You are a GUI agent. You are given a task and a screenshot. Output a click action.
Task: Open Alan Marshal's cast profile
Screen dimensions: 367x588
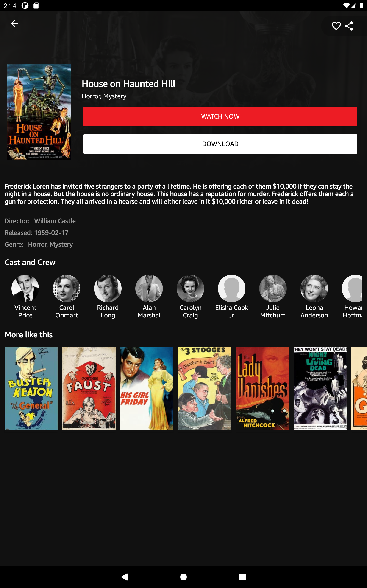tap(149, 288)
